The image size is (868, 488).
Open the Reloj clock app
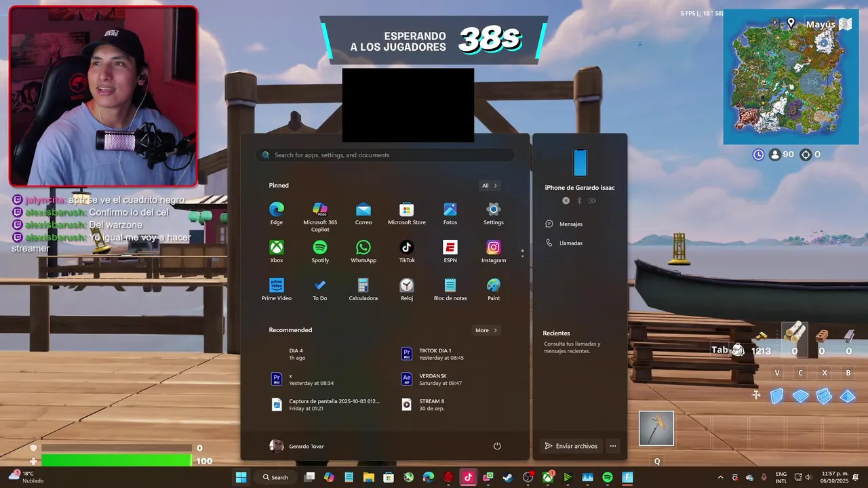pyautogui.click(x=407, y=289)
